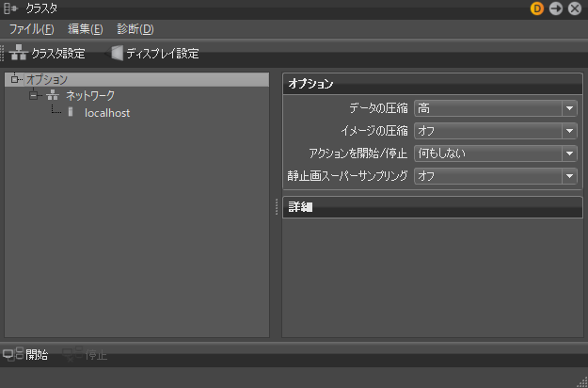
Task: Select localhost in the tree
Action: (x=107, y=113)
